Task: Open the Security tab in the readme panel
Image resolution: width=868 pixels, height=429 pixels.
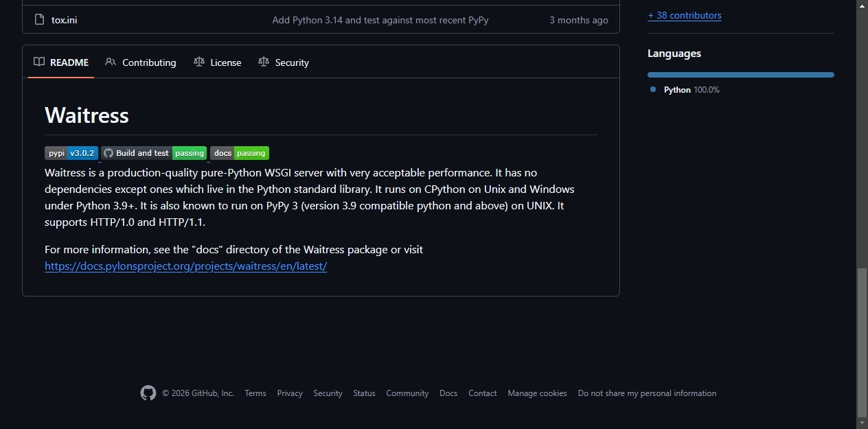Action: (x=284, y=62)
